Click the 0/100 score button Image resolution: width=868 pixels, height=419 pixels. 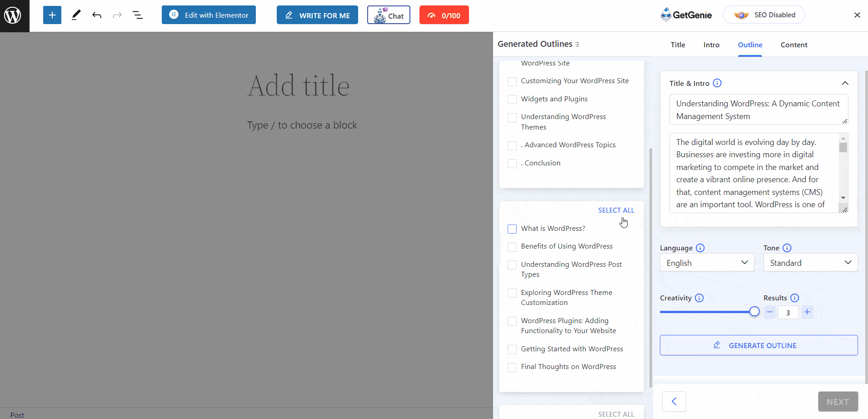(444, 15)
